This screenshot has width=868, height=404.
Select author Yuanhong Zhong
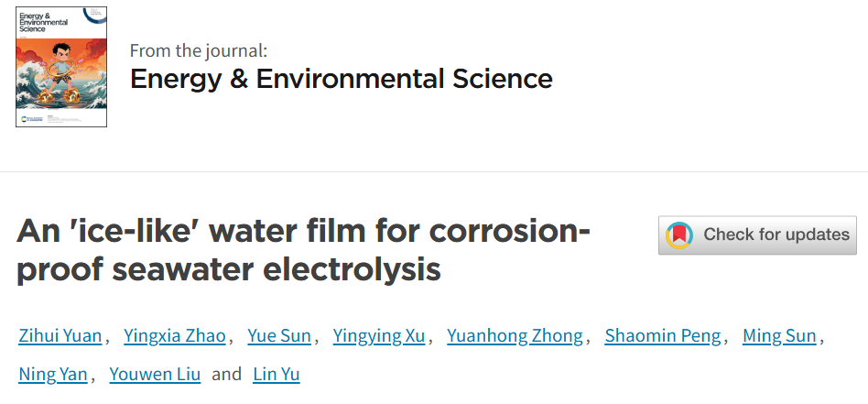(x=515, y=335)
